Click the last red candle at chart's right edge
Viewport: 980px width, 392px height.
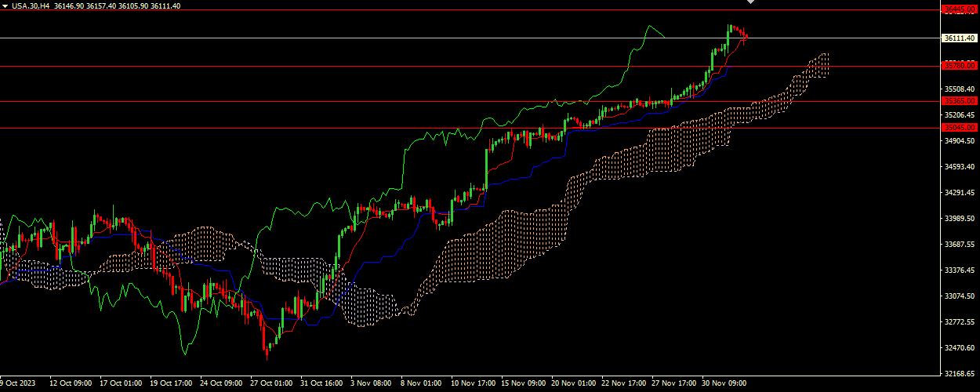click(x=746, y=35)
